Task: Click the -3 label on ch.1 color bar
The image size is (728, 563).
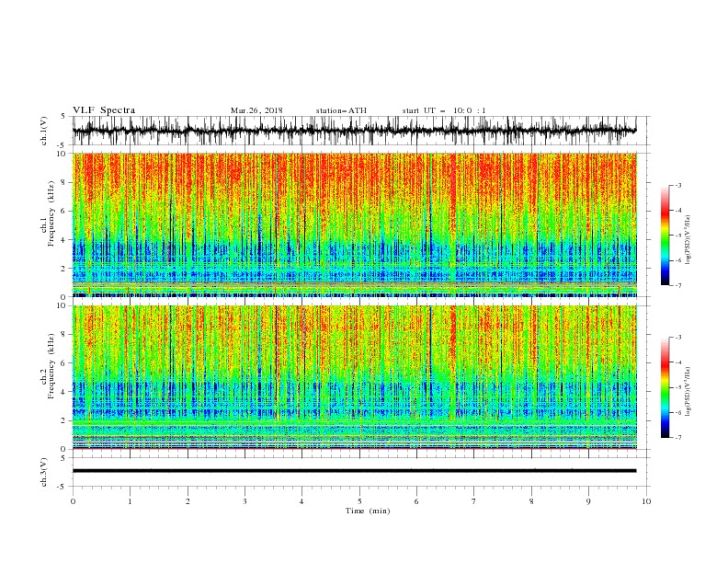Action: click(x=677, y=185)
